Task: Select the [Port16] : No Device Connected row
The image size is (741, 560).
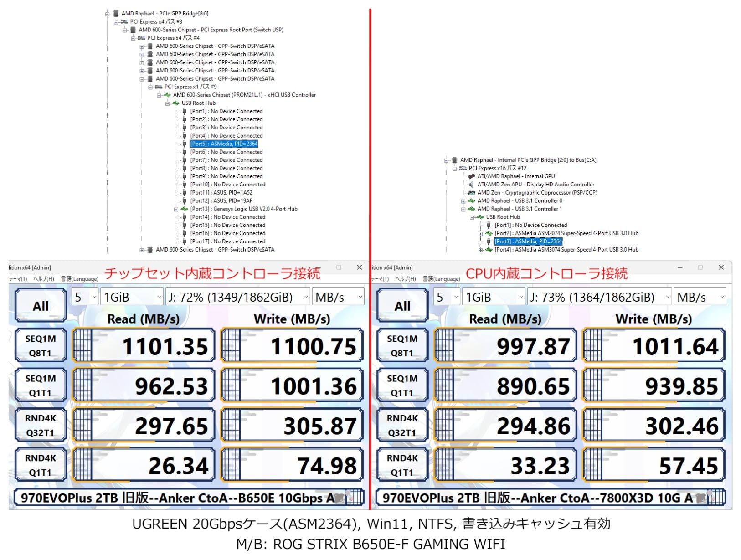Action: 228,234
